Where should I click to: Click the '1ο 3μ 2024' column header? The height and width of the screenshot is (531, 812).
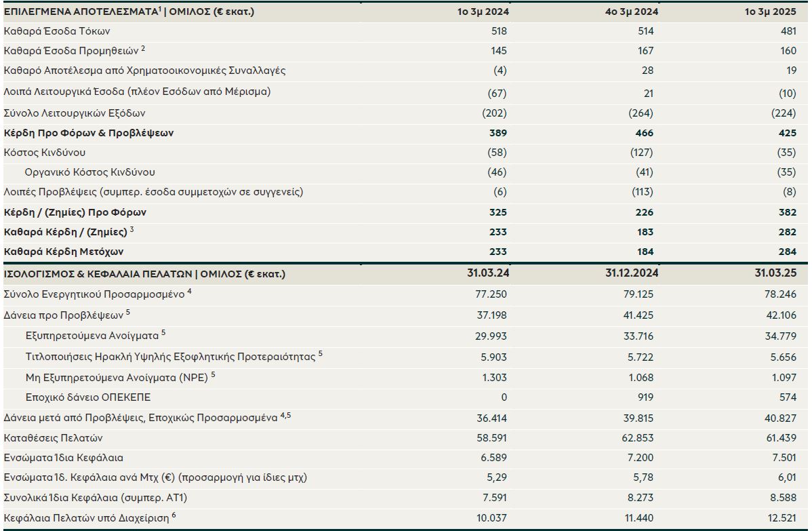click(x=483, y=12)
